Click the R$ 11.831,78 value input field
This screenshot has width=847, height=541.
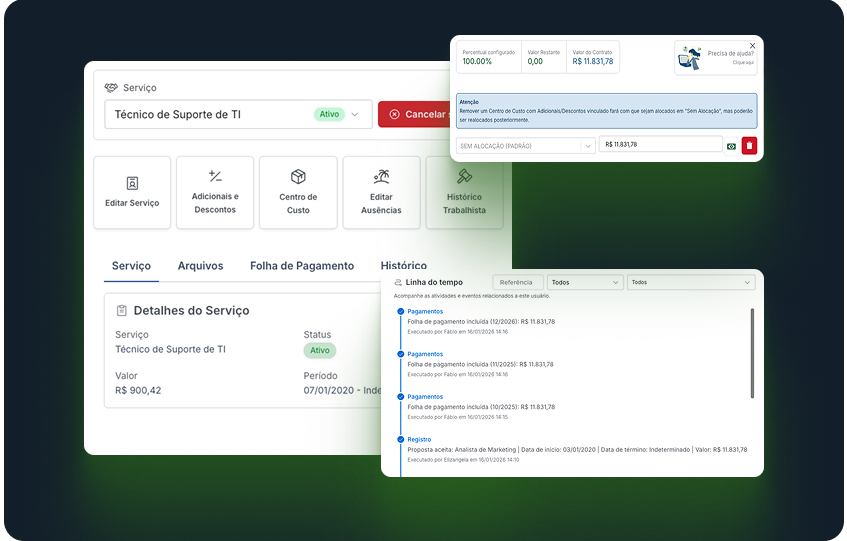coord(660,145)
